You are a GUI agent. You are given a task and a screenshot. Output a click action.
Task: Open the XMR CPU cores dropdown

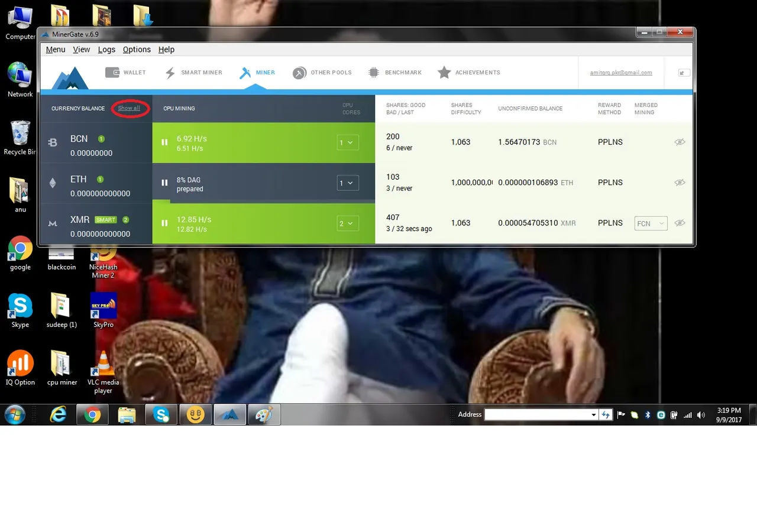coord(348,223)
